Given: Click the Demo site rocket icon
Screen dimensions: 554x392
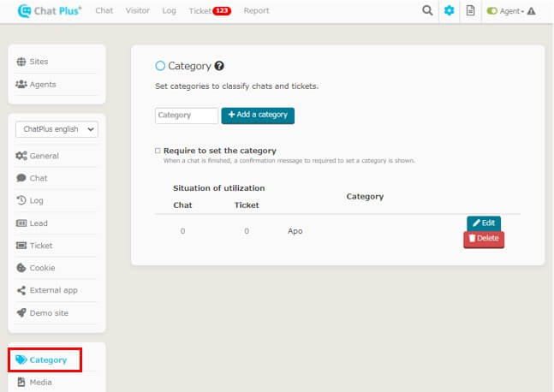Looking at the screenshot, I should pyautogui.click(x=21, y=313).
